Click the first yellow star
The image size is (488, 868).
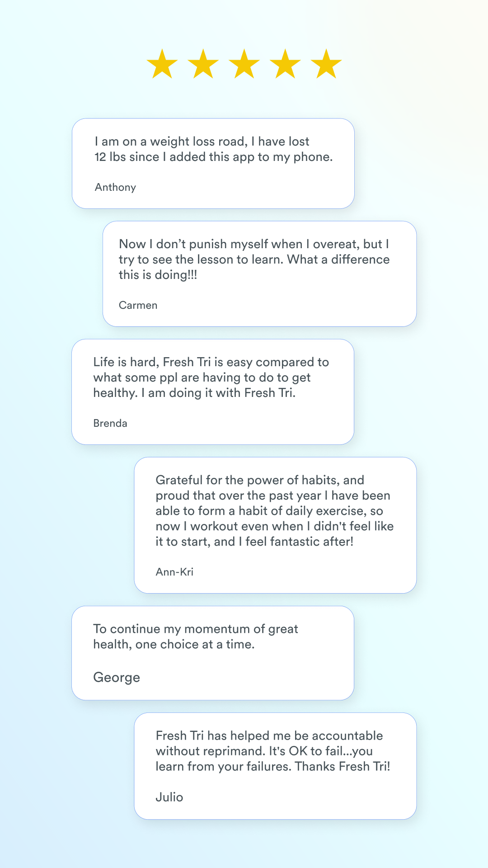click(162, 64)
